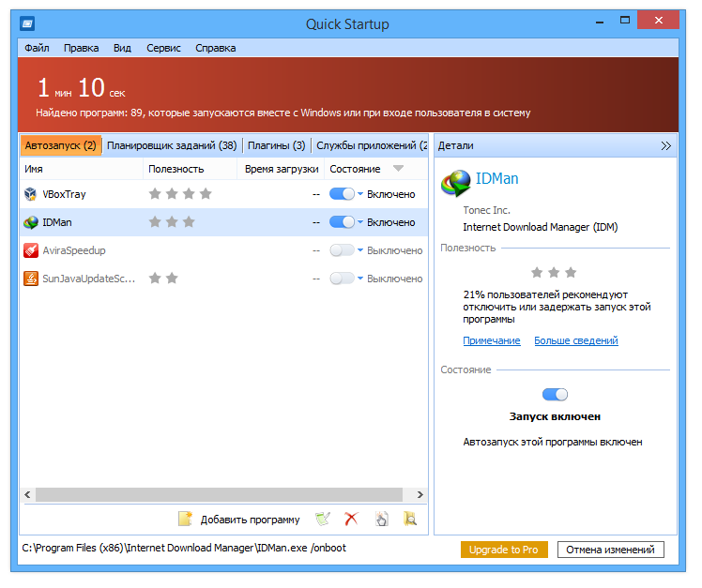Open the Вид menu
The height and width of the screenshot is (588, 702).
[x=122, y=48]
